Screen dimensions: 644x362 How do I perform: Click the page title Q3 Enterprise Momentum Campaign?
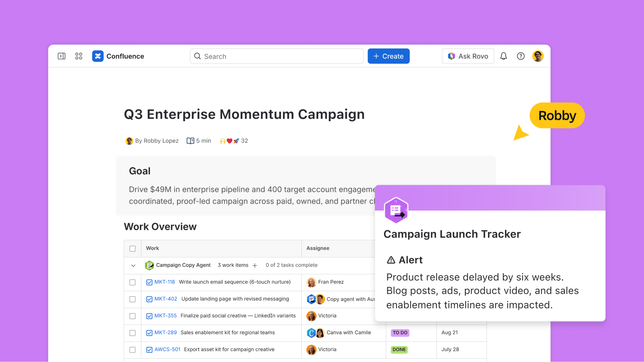[244, 114]
